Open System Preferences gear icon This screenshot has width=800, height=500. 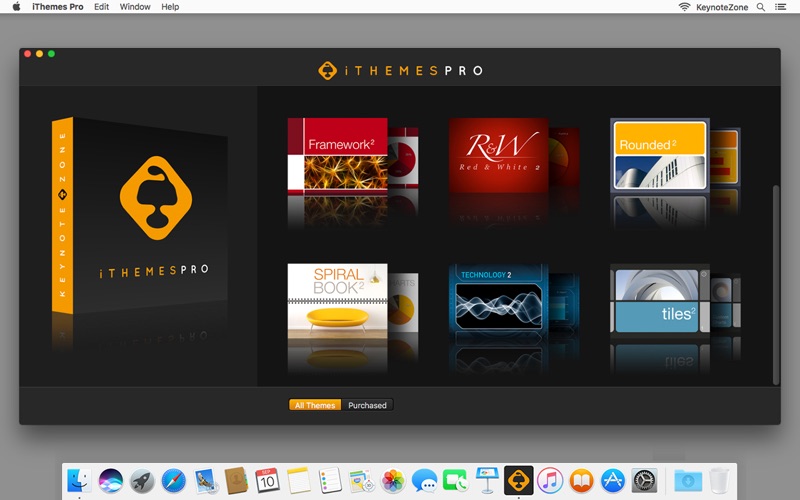[x=644, y=480]
